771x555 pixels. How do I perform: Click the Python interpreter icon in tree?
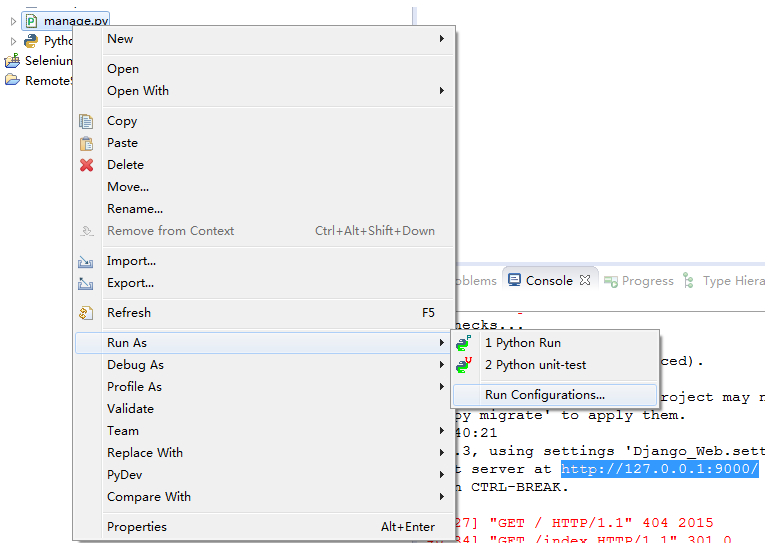31,41
